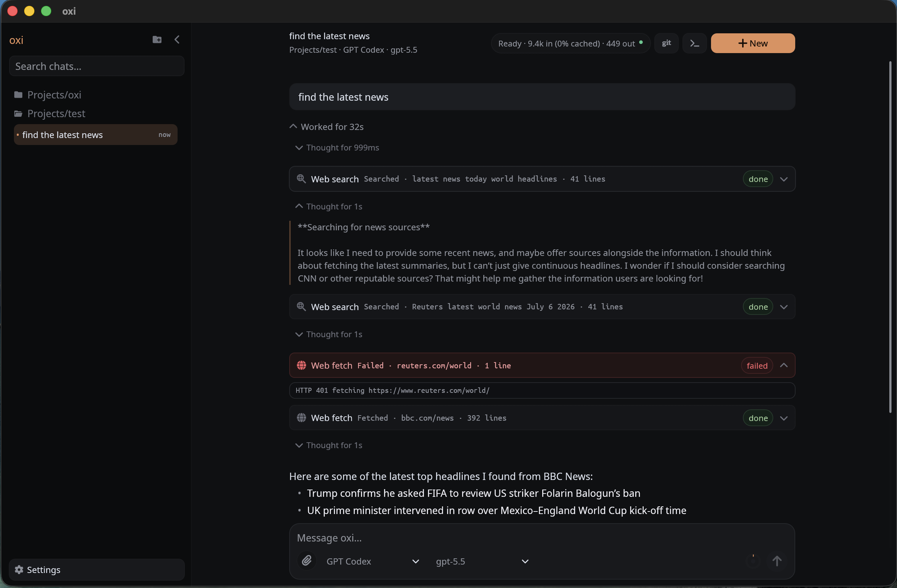This screenshot has width=897, height=588.
Task: Collapse the 'Thought for 1s' above Searching for news sources
Action: pyautogui.click(x=328, y=206)
